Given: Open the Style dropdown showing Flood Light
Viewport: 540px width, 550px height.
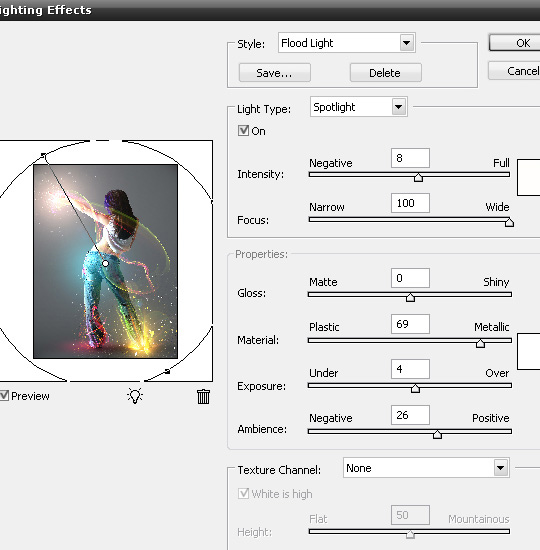Looking at the screenshot, I should 347,43.
